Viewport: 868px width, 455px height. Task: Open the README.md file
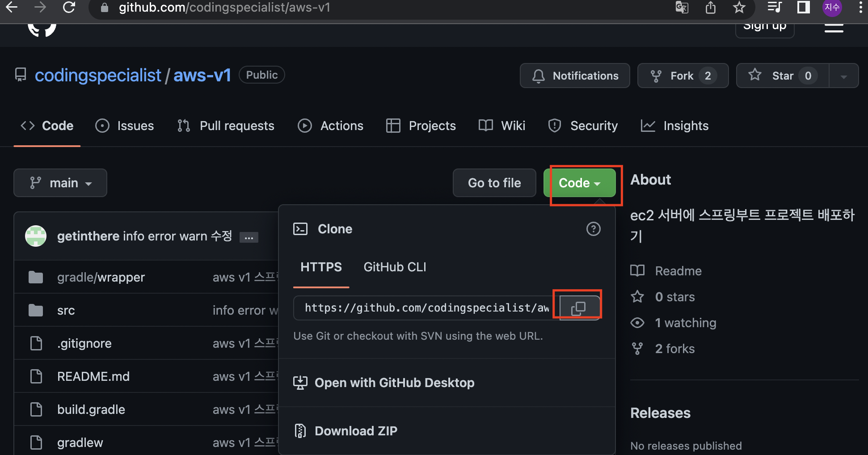(x=93, y=376)
